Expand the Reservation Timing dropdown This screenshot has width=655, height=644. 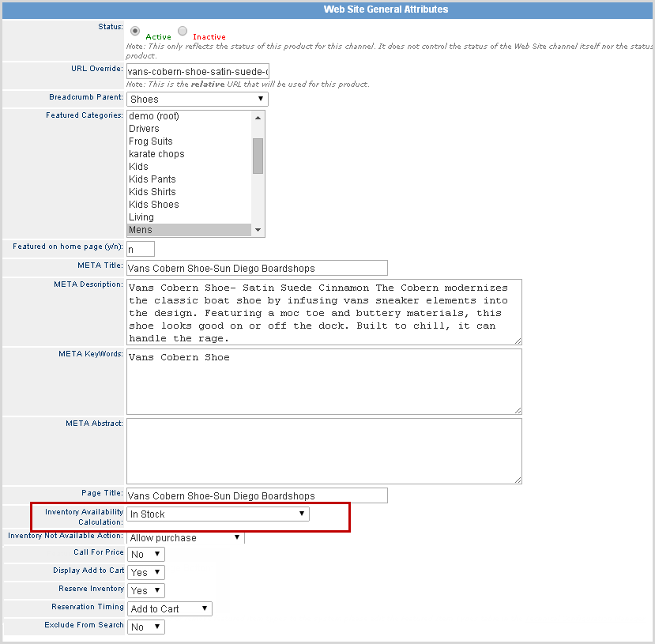(x=169, y=609)
